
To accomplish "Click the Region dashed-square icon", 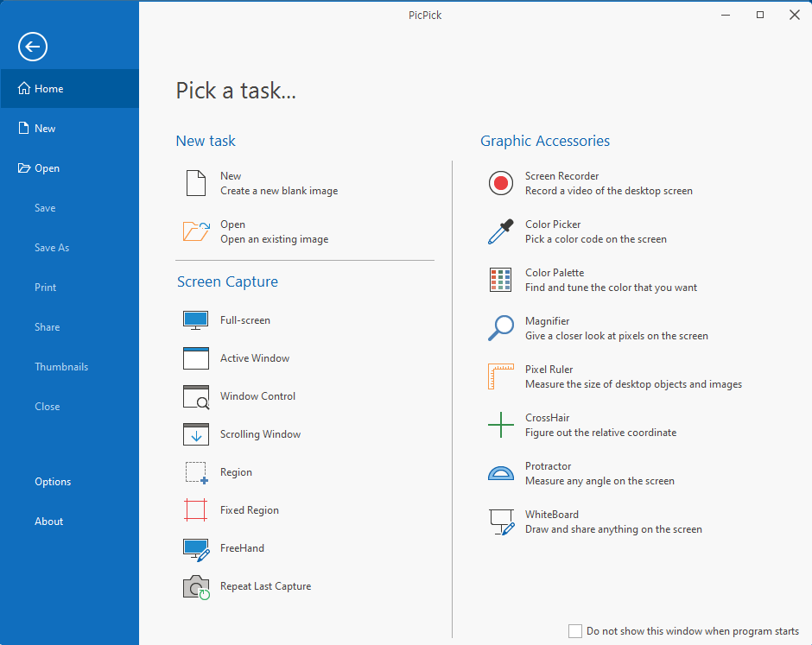I will (196, 472).
